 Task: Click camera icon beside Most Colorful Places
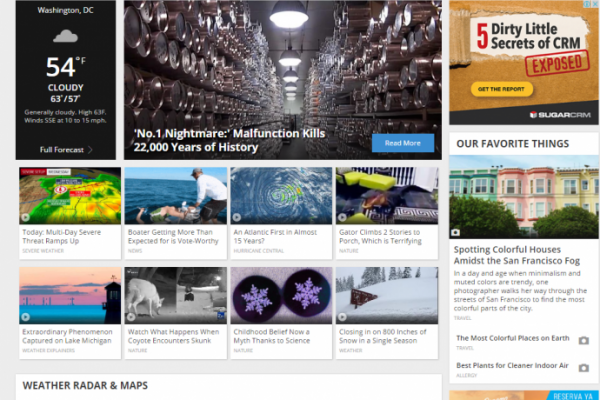[584, 340]
